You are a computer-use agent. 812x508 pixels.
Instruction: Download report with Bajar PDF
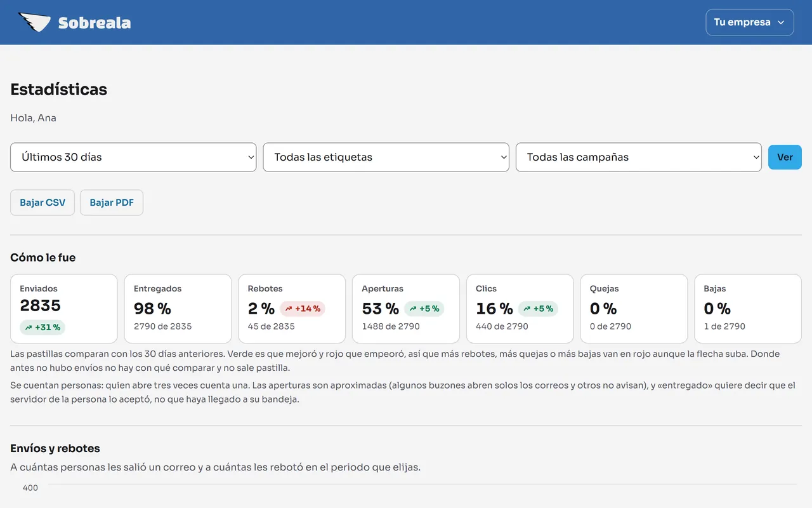pyautogui.click(x=112, y=203)
